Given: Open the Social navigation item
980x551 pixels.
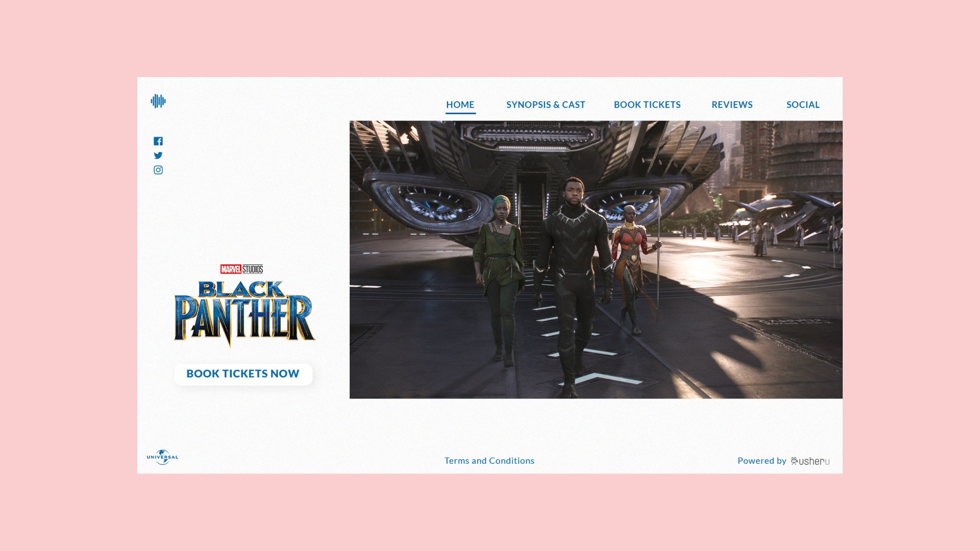Looking at the screenshot, I should click(802, 105).
